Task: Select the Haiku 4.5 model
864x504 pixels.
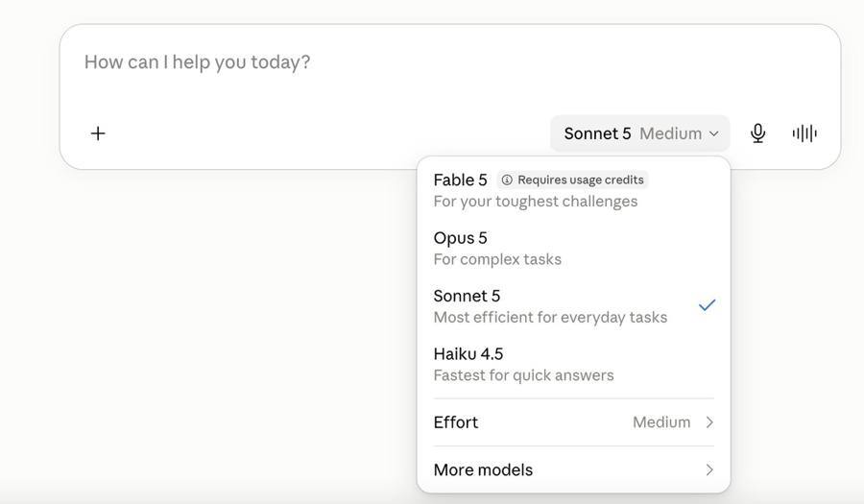Action: coord(574,364)
